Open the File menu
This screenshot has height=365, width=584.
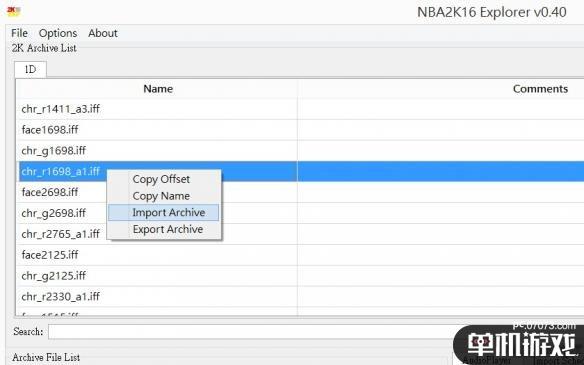click(19, 33)
